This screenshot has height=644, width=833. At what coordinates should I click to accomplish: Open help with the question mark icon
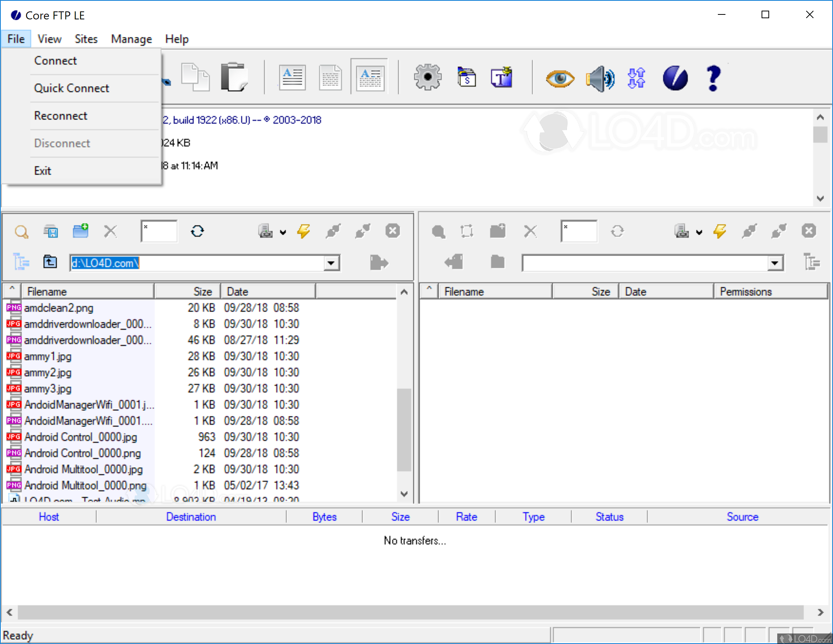point(713,78)
